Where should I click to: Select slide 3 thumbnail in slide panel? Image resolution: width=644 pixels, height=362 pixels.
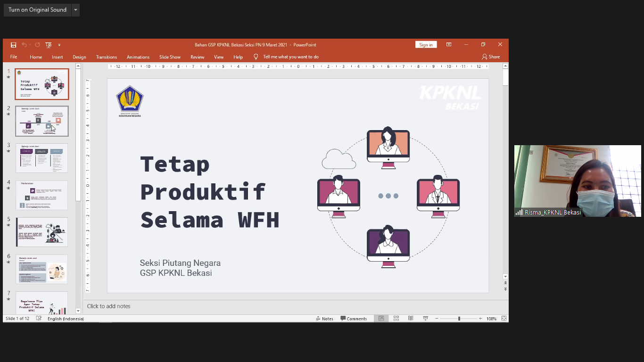(42, 158)
